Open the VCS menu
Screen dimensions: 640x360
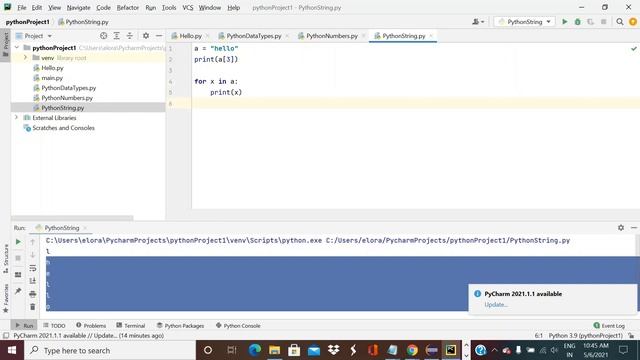188,7
